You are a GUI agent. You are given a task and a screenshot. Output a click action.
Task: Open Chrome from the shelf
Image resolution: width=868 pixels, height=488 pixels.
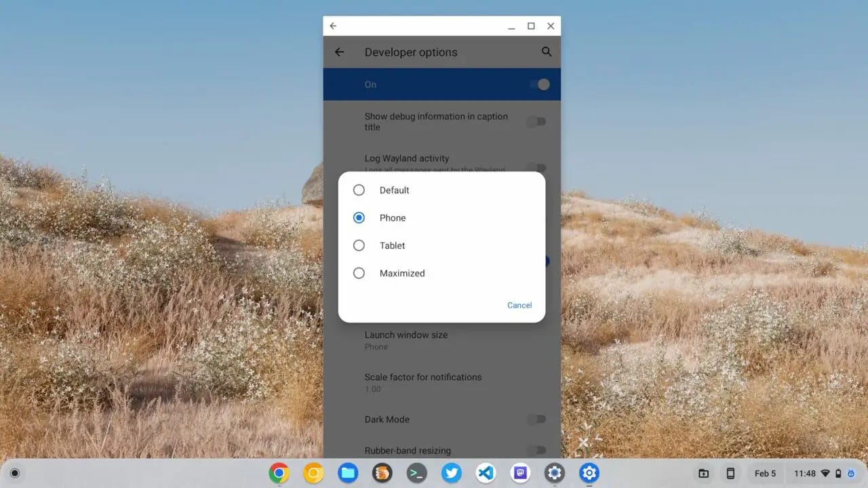(279, 473)
